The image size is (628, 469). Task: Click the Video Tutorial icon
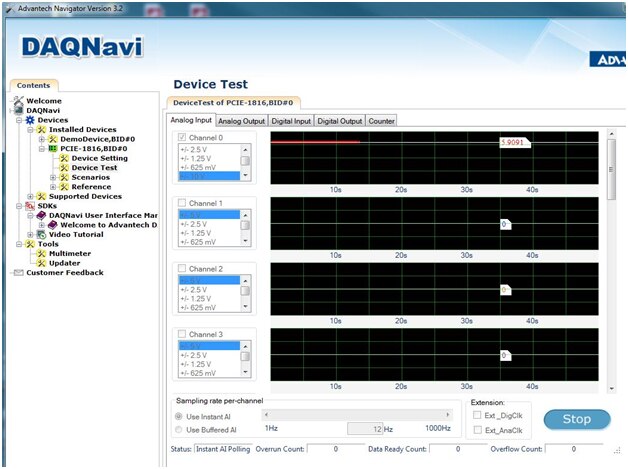click(x=41, y=235)
